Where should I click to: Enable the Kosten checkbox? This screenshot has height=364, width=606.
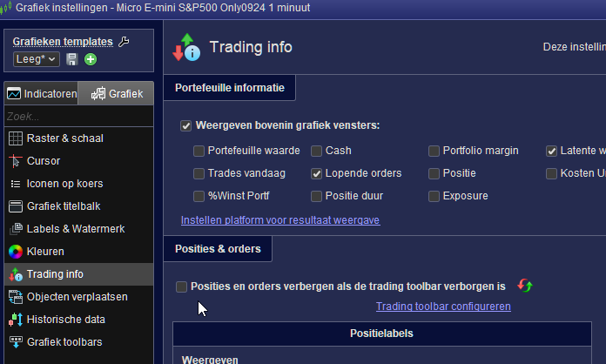(551, 173)
